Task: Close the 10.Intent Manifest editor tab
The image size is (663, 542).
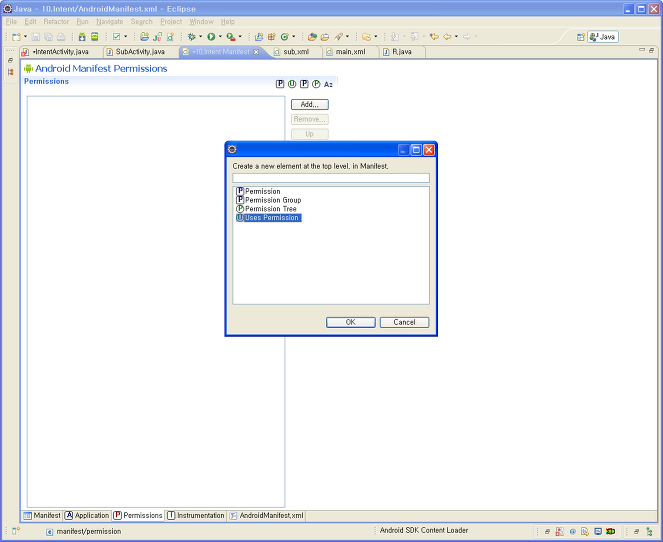Action: click(x=256, y=52)
